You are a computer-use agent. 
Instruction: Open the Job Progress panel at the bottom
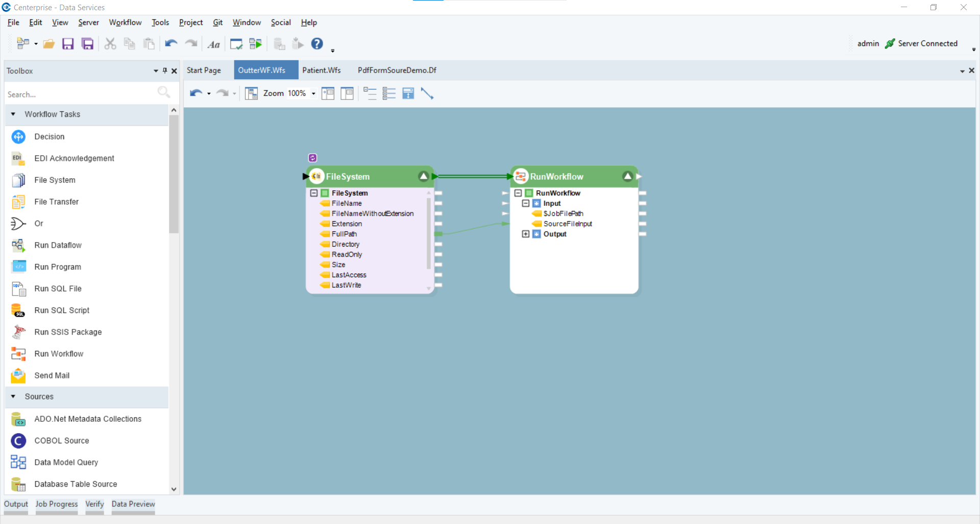pyautogui.click(x=56, y=505)
